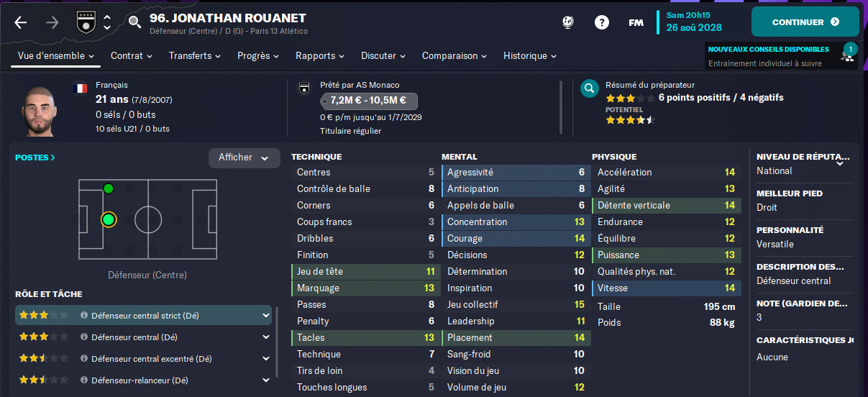Click the search magnifier icon

tap(134, 22)
